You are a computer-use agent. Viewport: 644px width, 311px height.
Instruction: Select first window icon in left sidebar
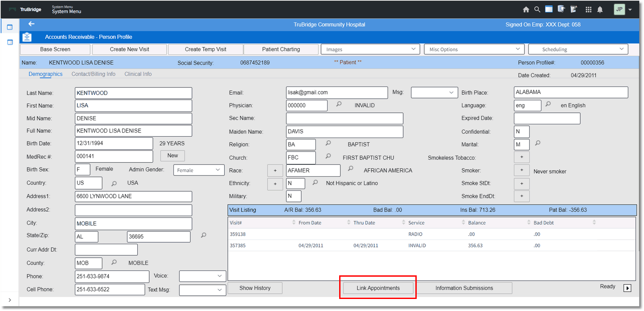[10, 27]
